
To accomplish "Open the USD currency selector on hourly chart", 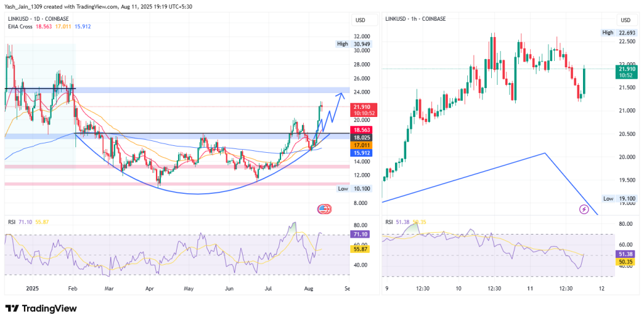I will pos(626,19).
